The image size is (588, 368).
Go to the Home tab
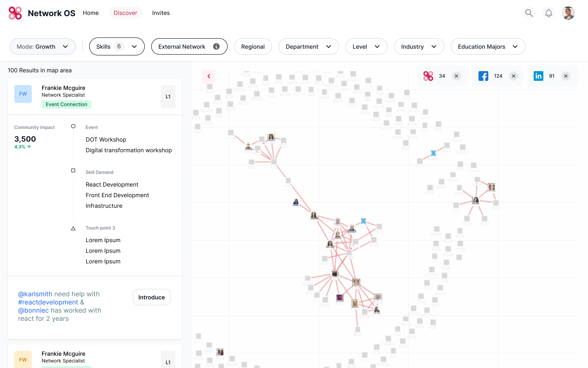[90, 13]
